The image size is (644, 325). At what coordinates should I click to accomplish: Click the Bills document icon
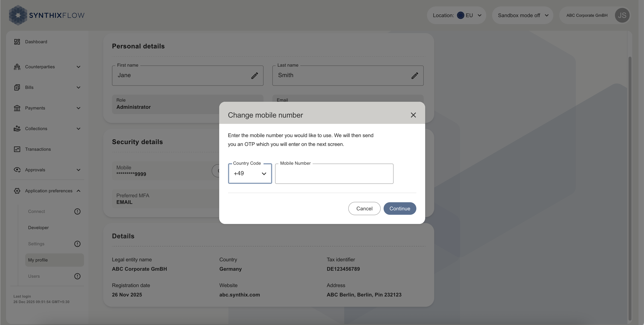tap(17, 87)
